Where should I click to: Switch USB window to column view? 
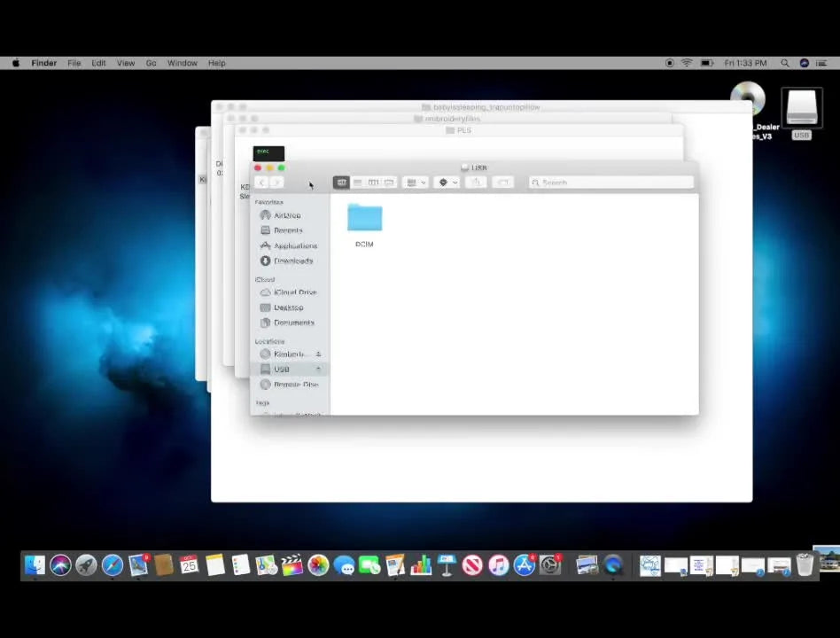tap(373, 183)
